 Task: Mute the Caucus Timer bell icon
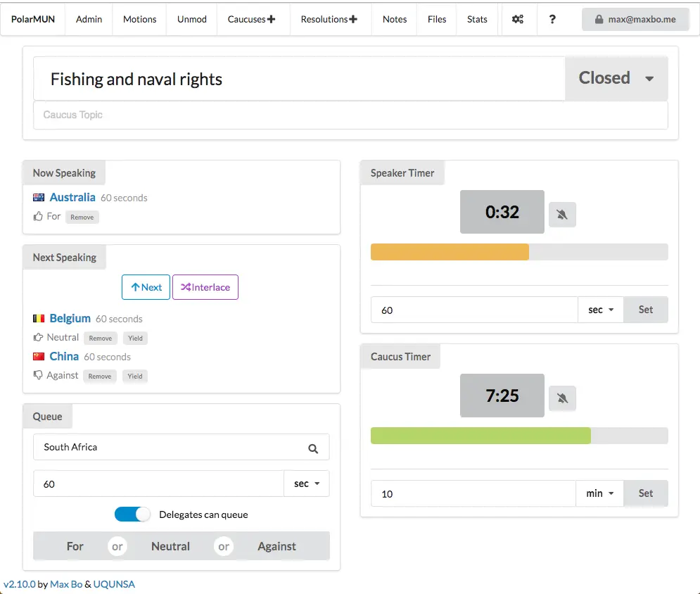pyautogui.click(x=561, y=398)
